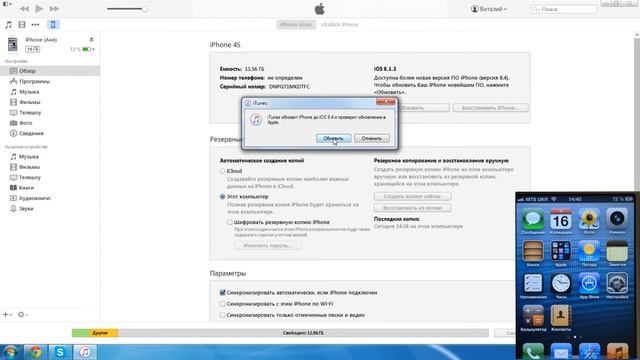Open Обзор in the sidebar

pyautogui.click(x=50, y=71)
